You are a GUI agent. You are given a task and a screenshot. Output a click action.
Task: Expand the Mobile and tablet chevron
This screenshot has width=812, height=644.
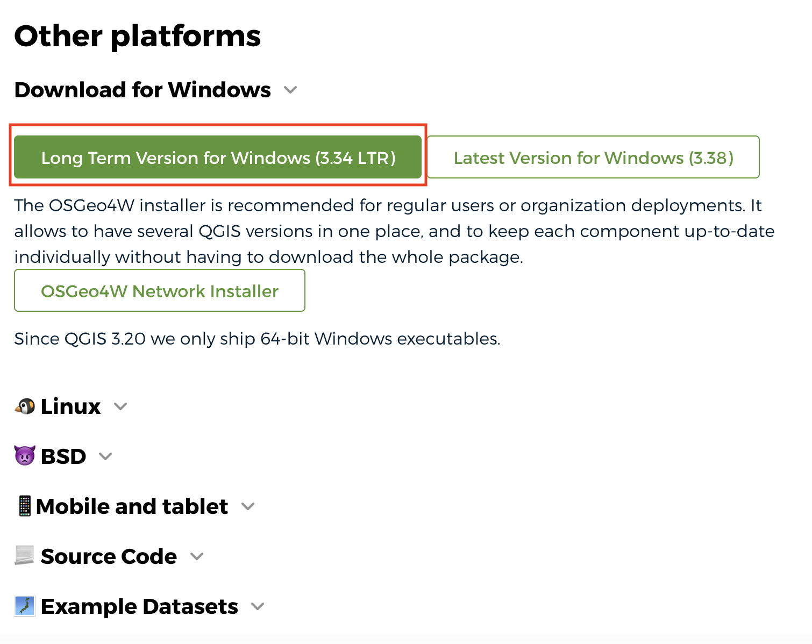point(248,506)
